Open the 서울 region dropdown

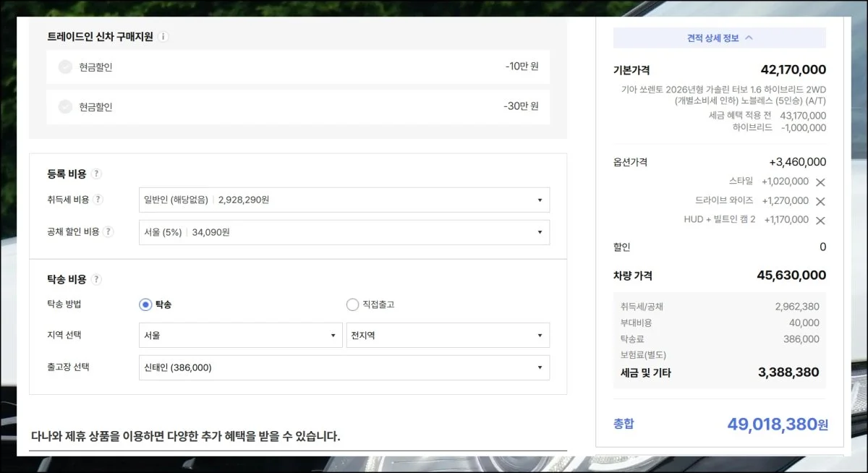pyautogui.click(x=240, y=336)
